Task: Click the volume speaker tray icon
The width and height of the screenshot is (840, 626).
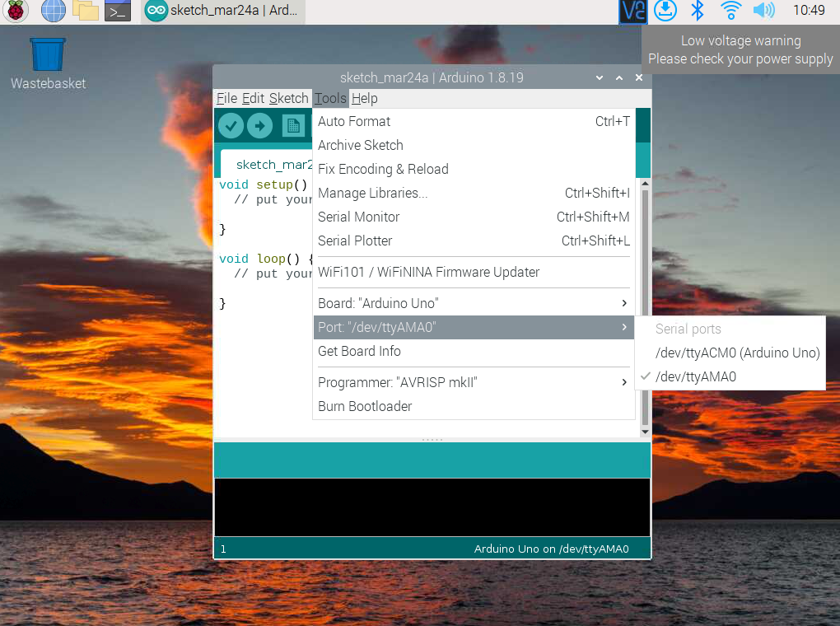Action: coord(763,11)
